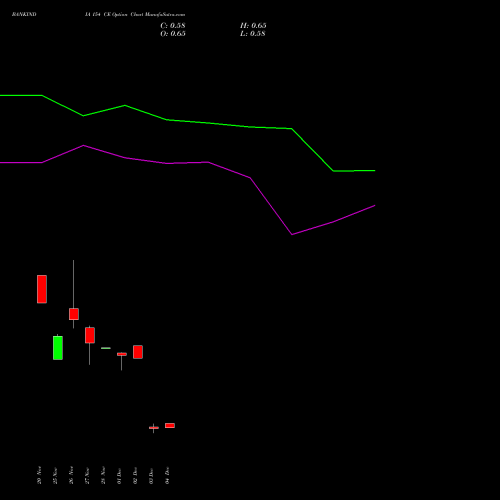Select the red candle for 27 Nov
500x500 pixels.
tap(90, 335)
